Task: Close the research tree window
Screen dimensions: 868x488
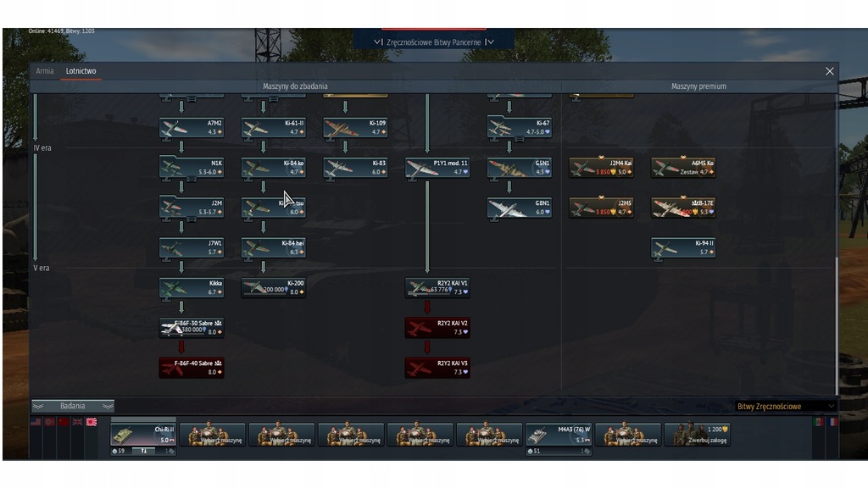Action: pyautogui.click(x=829, y=71)
